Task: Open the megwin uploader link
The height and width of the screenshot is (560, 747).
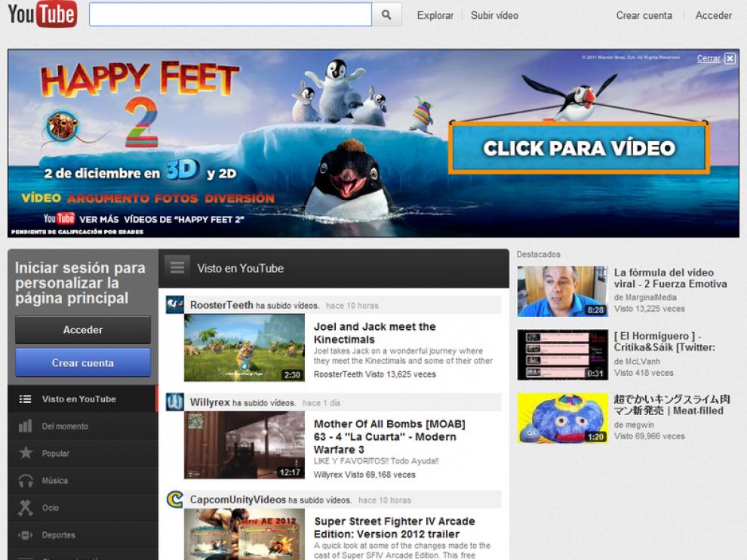Action: tap(639, 425)
